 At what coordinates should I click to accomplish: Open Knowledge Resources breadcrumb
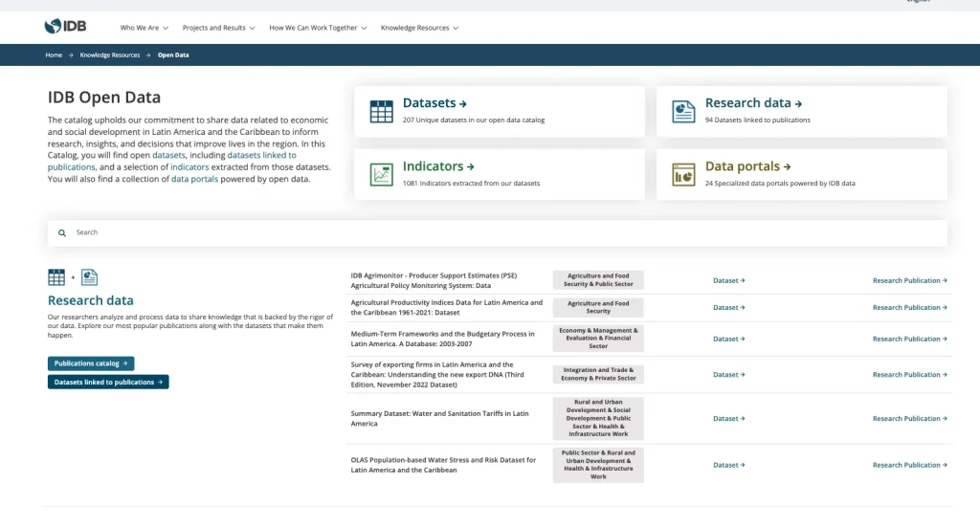pos(110,55)
